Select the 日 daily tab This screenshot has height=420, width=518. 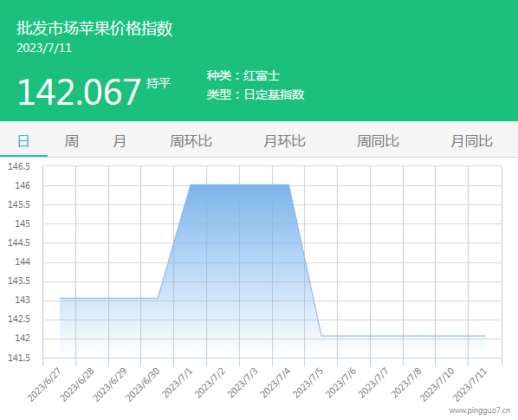pyautogui.click(x=23, y=141)
